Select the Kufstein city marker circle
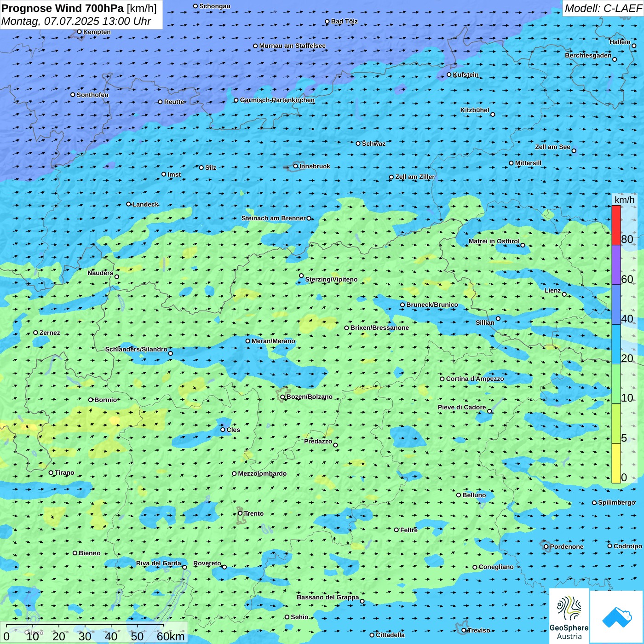 tap(449, 75)
